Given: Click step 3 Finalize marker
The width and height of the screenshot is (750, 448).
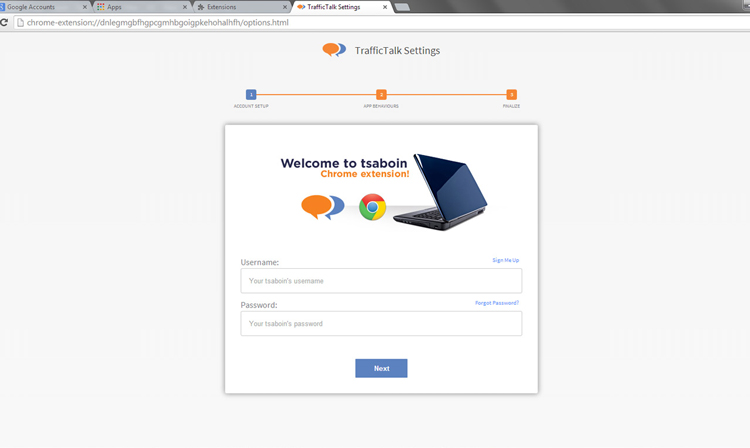Looking at the screenshot, I should [x=511, y=95].
